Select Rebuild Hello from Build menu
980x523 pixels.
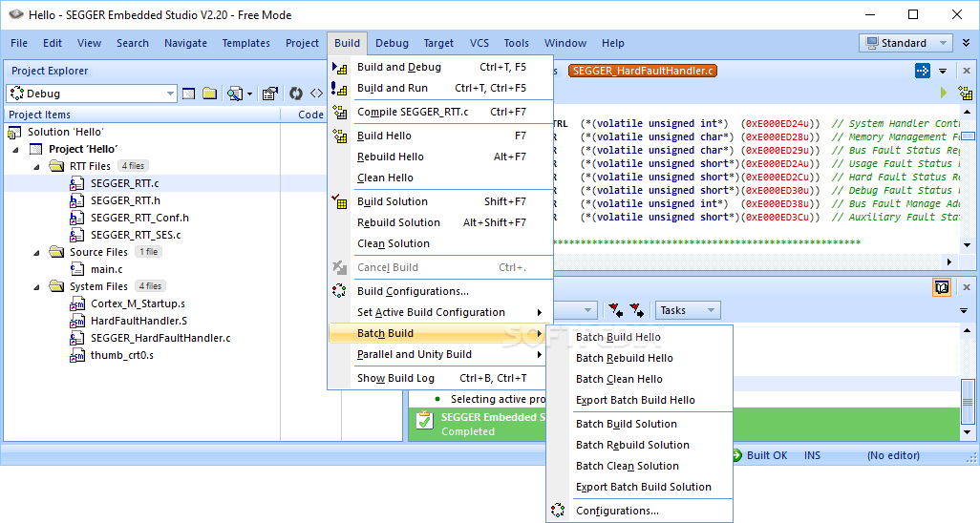(440, 157)
